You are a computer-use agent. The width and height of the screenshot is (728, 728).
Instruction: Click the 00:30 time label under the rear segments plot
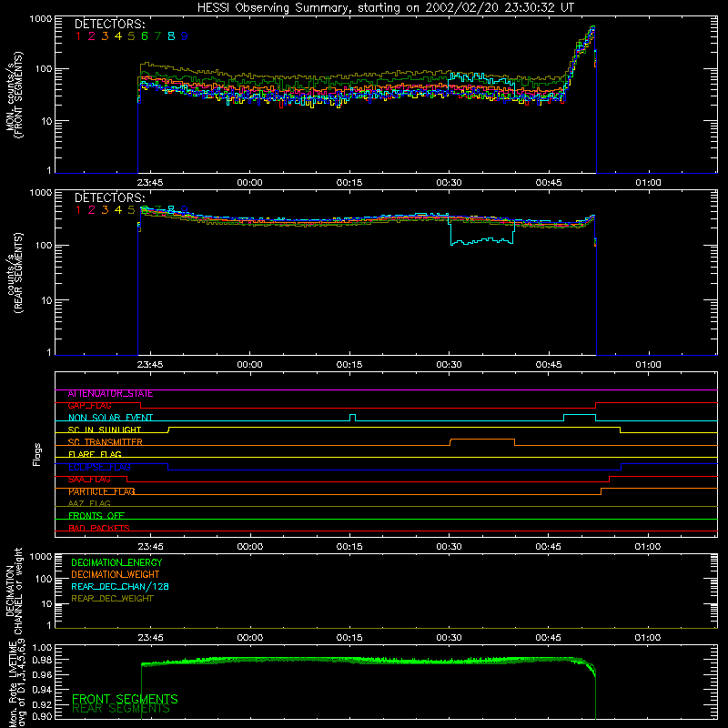449,365
